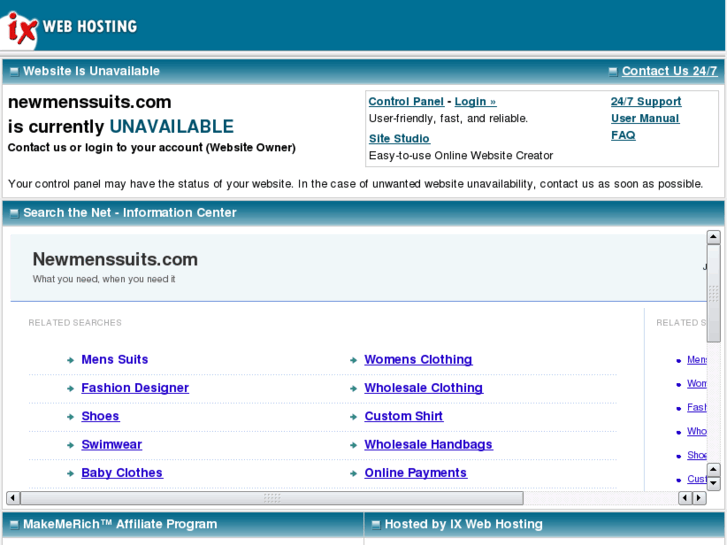Click arrow bullet beside Mens Suits
The height and width of the screenshot is (545, 727).
[x=70, y=360]
